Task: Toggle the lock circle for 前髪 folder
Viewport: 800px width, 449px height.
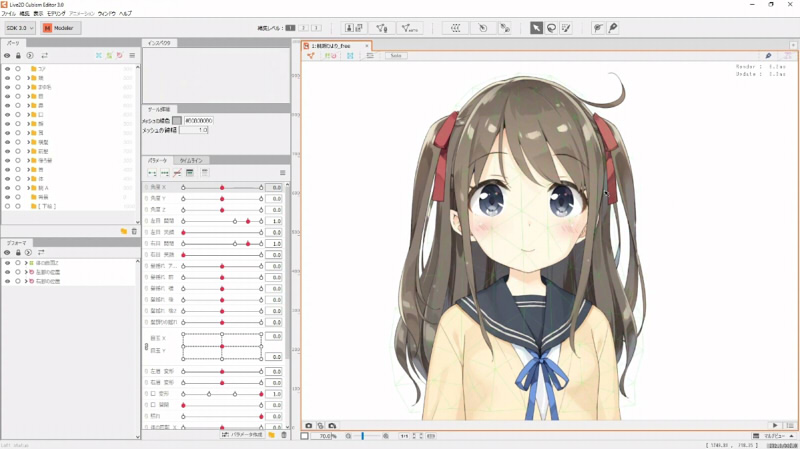Action: (x=18, y=151)
